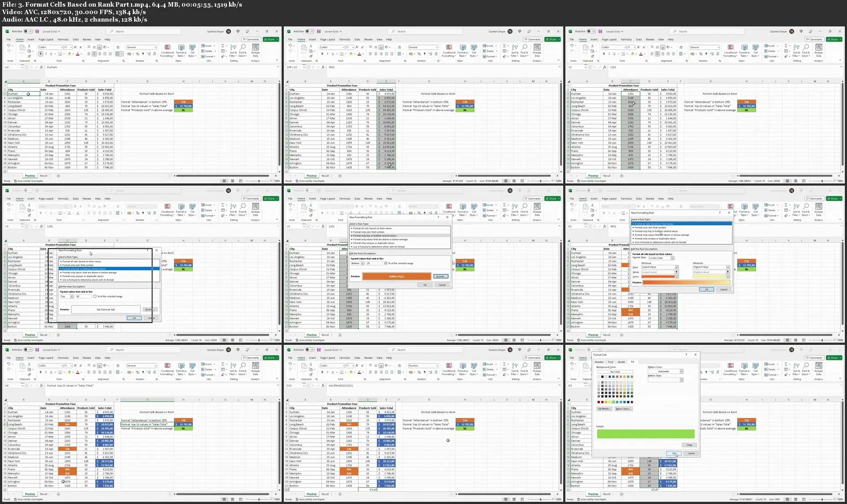The height and width of the screenshot is (504, 847).
Task: Toggle AutoSave in the G6 frame
Action: click(28, 350)
